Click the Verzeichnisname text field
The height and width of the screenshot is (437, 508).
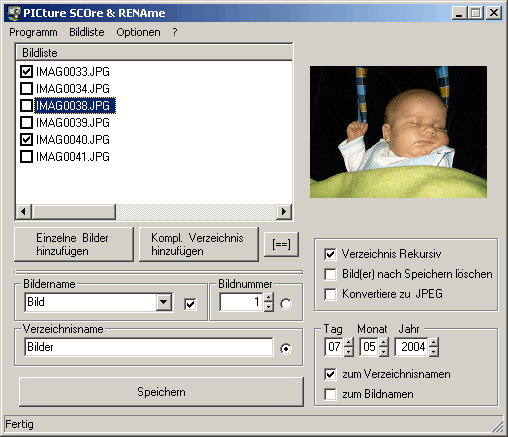click(149, 347)
